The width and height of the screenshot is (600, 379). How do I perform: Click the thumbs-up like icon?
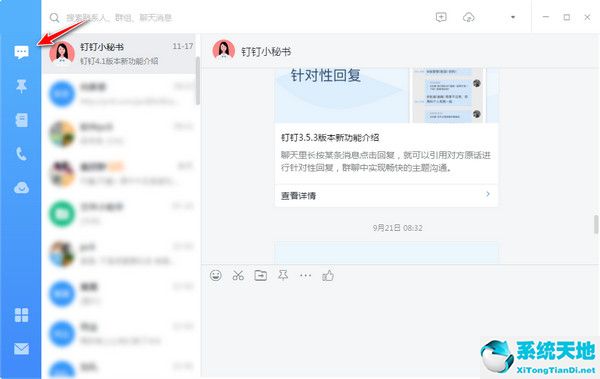click(x=328, y=275)
